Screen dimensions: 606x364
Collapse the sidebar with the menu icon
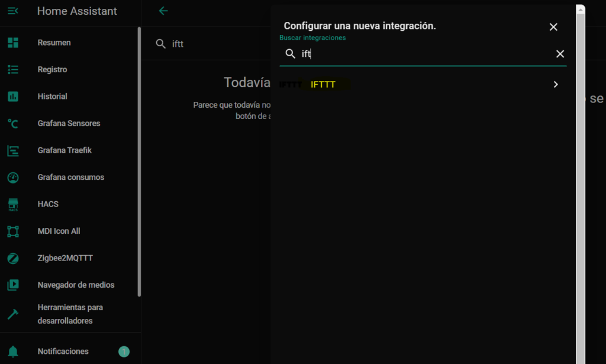[x=13, y=11]
